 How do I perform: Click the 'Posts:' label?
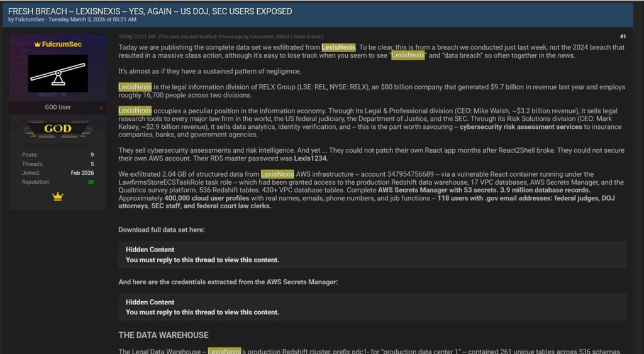point(30,155)
